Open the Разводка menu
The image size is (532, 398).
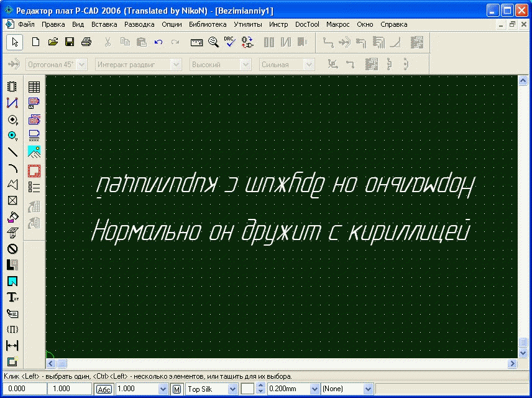[139, 24]
